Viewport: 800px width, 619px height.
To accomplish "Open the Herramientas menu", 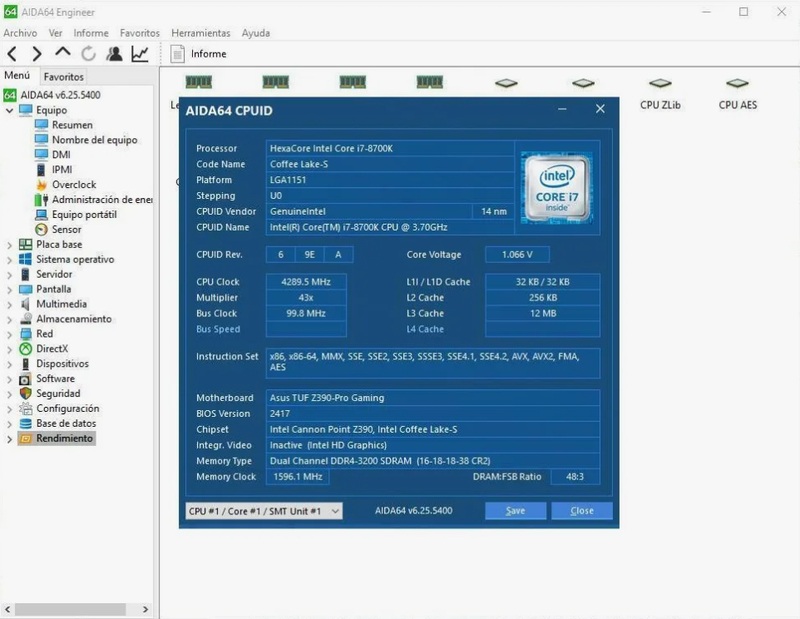I will tap(201, 33).
